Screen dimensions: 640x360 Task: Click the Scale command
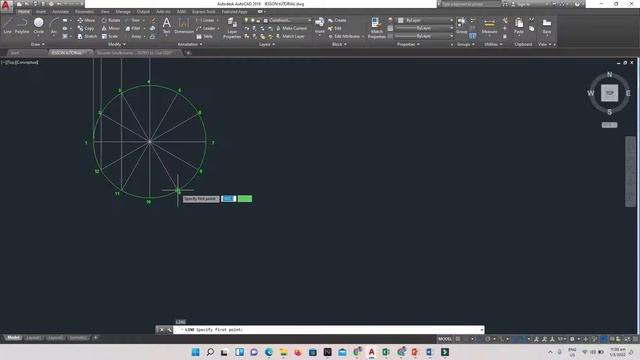110,36
